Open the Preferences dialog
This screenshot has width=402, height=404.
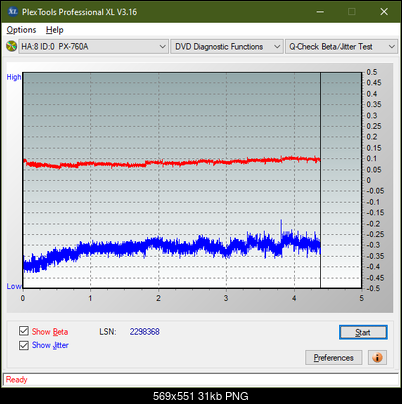click(333, 358)
